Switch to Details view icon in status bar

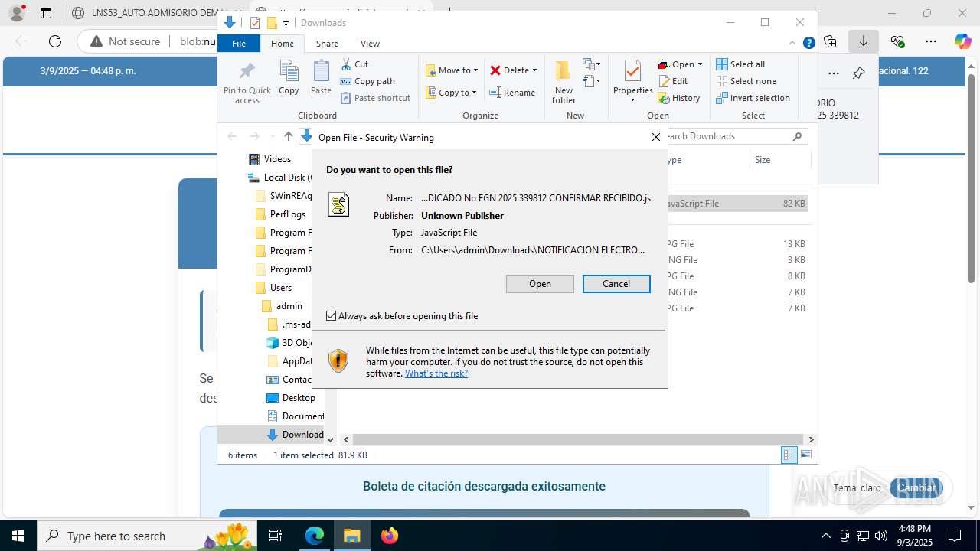click(x=789, y=455)
